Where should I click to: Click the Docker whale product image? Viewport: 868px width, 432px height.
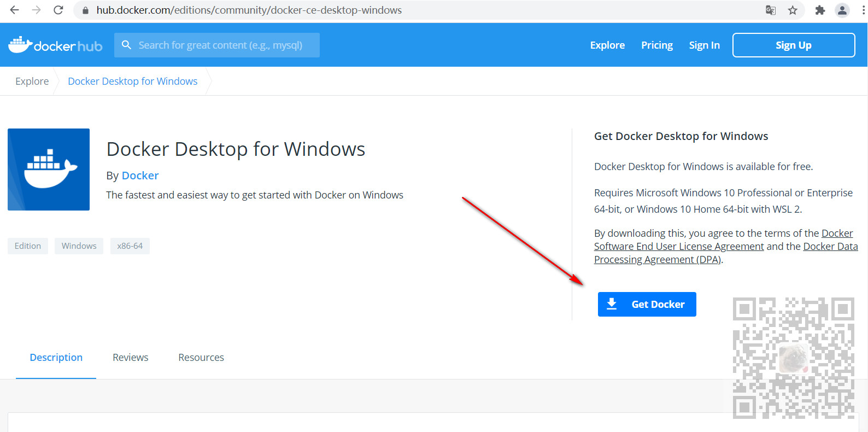click(49, 170)
